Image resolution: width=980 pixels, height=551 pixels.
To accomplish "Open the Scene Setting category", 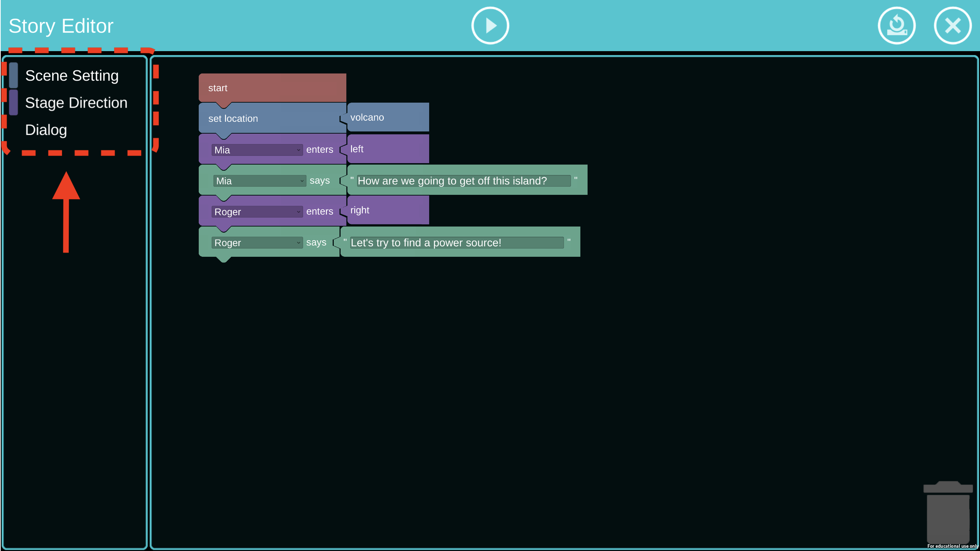I will click(x=72, y=76).
